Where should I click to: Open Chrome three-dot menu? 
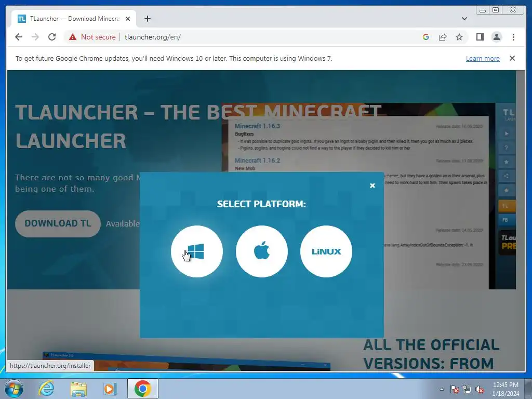pyautogui.click(x=513, y=37)
